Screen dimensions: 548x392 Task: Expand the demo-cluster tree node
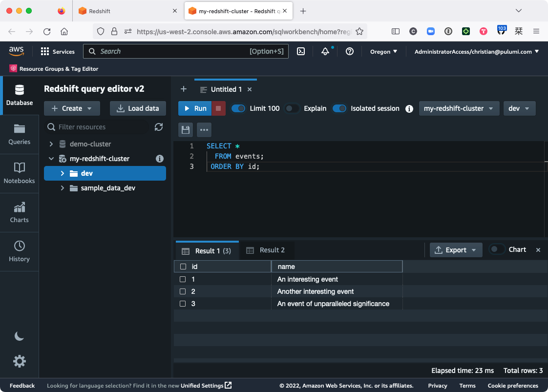tap(51, 144)
